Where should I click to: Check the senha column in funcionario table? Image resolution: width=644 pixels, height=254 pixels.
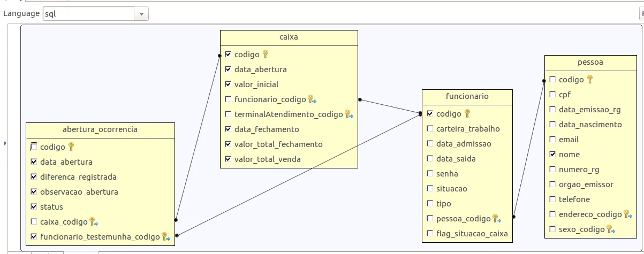point(430,174)
